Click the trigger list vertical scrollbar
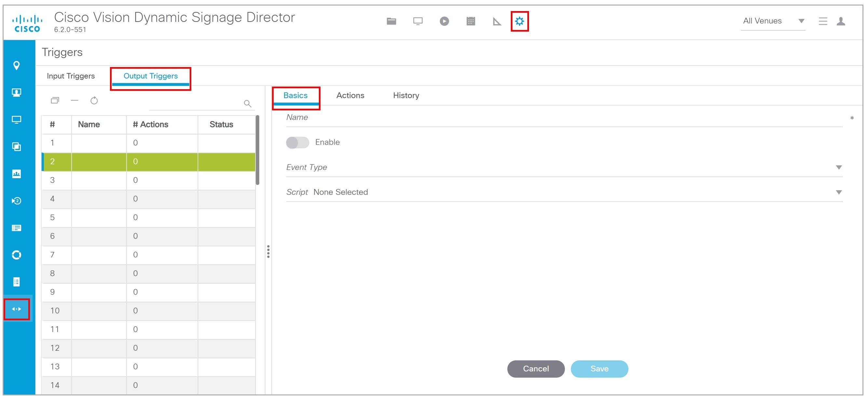Viewport: 868px width, 399px height. tap(257, 150)
